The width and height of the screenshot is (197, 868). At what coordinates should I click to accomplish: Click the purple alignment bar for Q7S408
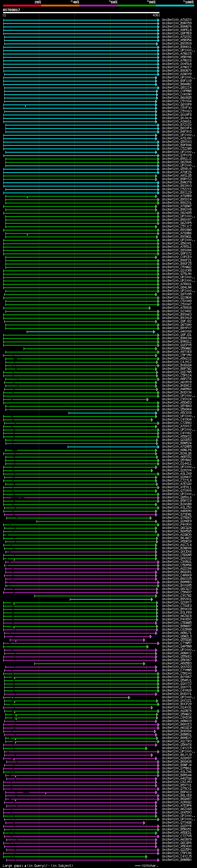pyautogui.click(x=75, y=823)
